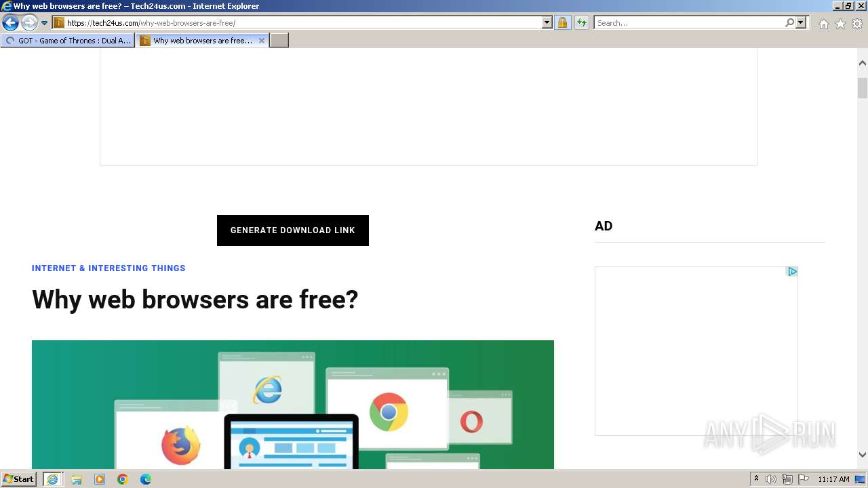Restore down the Internet Explorer window

[x=848, y=6]
